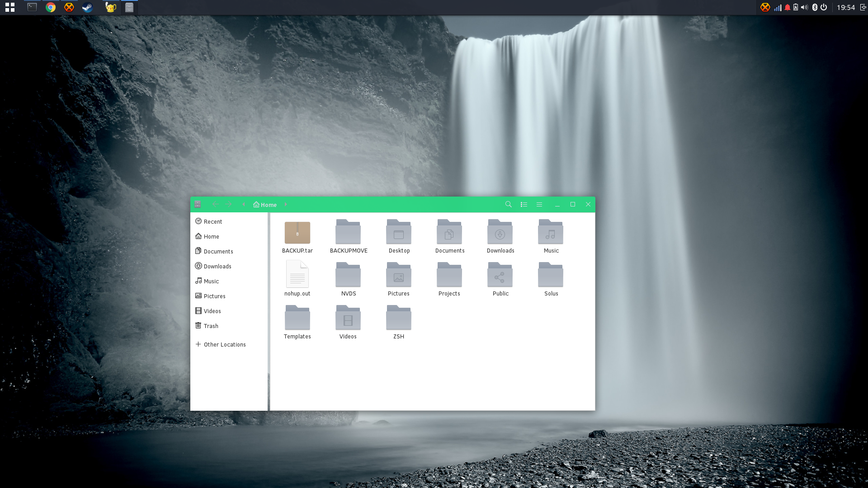Maximize the file manager window
This screenshot has height=488, width=868.
coord(573,205)
